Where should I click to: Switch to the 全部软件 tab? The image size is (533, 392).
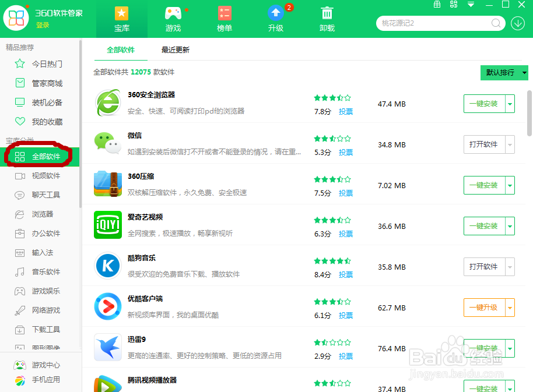point(121,50)
